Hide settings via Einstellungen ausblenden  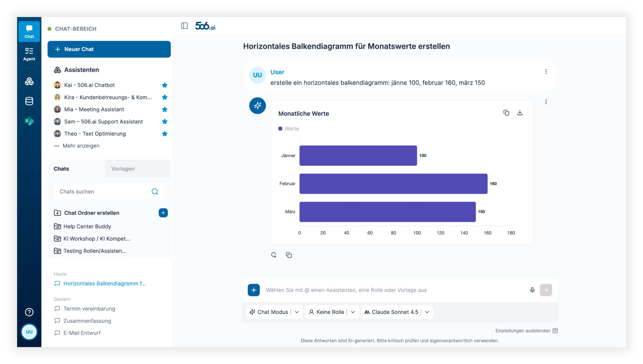click(x=526, y=331)
